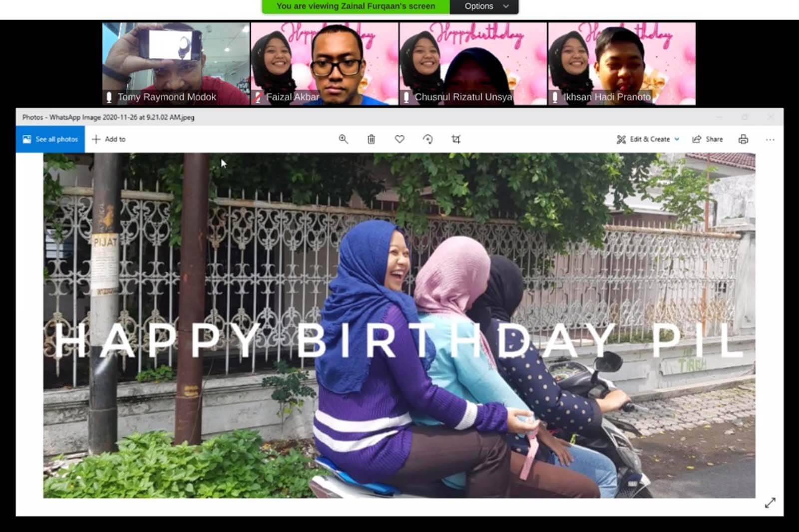Expand the Options dropdown in Zoom bar

click(484, 6)
